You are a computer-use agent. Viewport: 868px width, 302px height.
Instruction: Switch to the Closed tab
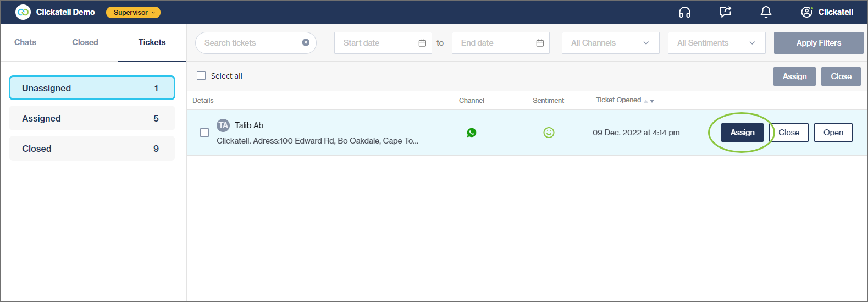coord(85,42)
